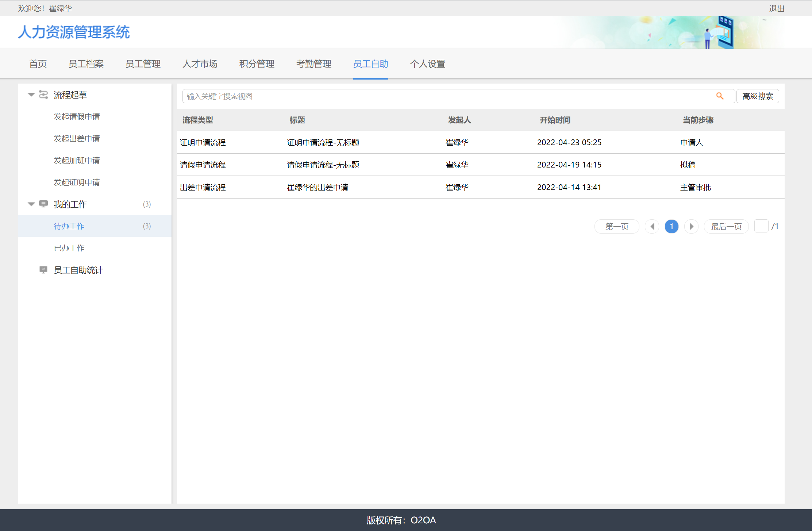812x531 pixels.
Task: Click the orange search magnifier icon
Action: point(720,96)
